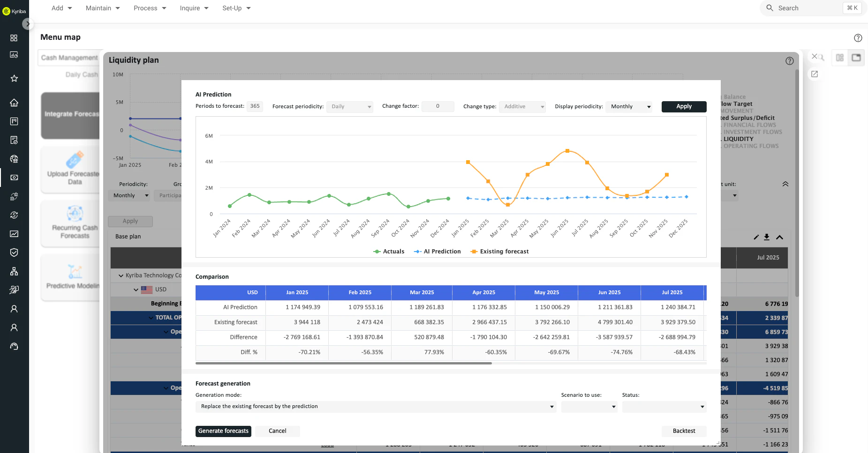Screen dimensions: 868x453
Task: Click the shield compliance icon in sidebar
Action: tap(14, 252)
